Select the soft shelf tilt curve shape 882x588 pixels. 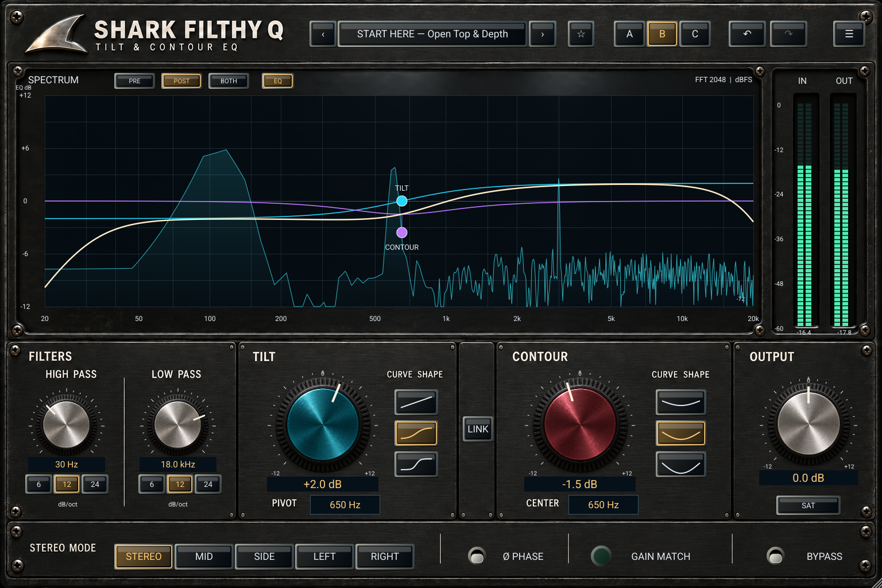[416, 434]
